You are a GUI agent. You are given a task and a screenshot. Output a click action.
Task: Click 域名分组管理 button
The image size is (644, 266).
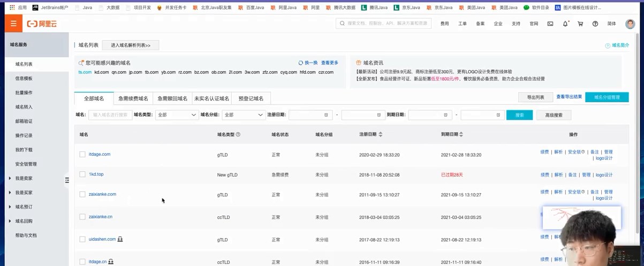[607, 97]
